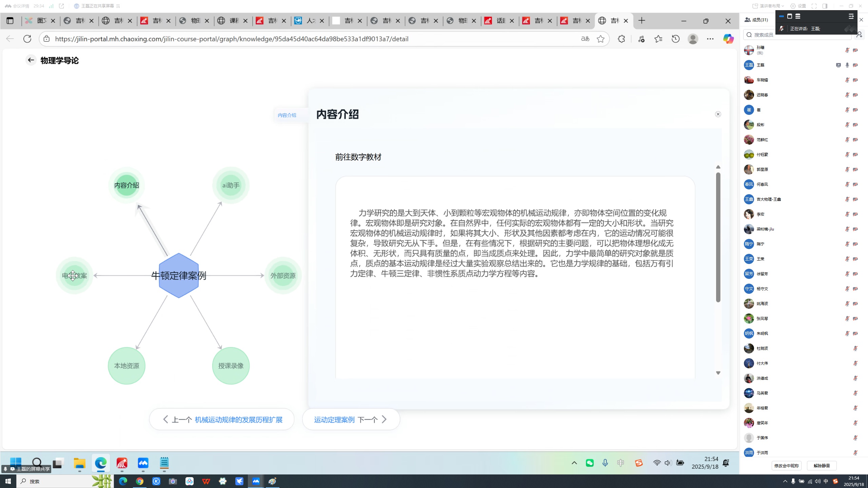Viewport: 868px width, 488px height.
Task: Select the 内容介绍 side tab
Action: point(287,115)
